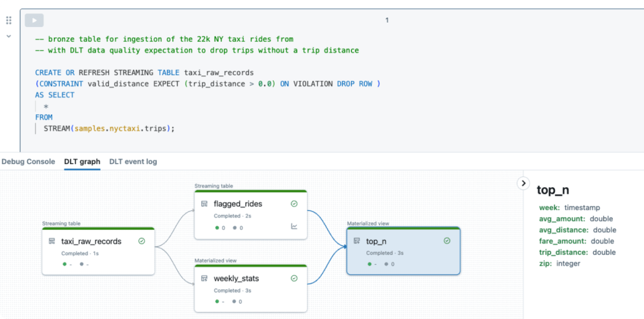This screenshot has width=644, height=319.
Task: Click the top_n completed status checkmark
Action: 447,241
